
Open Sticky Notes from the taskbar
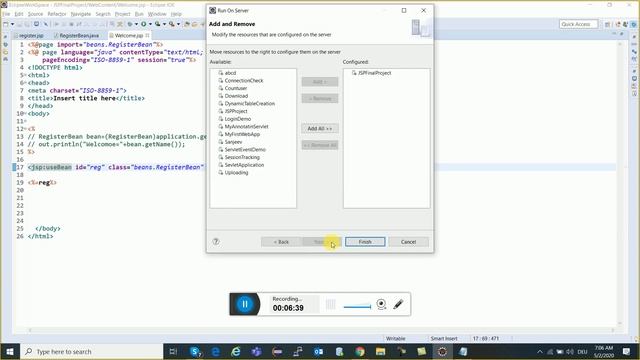422,351
